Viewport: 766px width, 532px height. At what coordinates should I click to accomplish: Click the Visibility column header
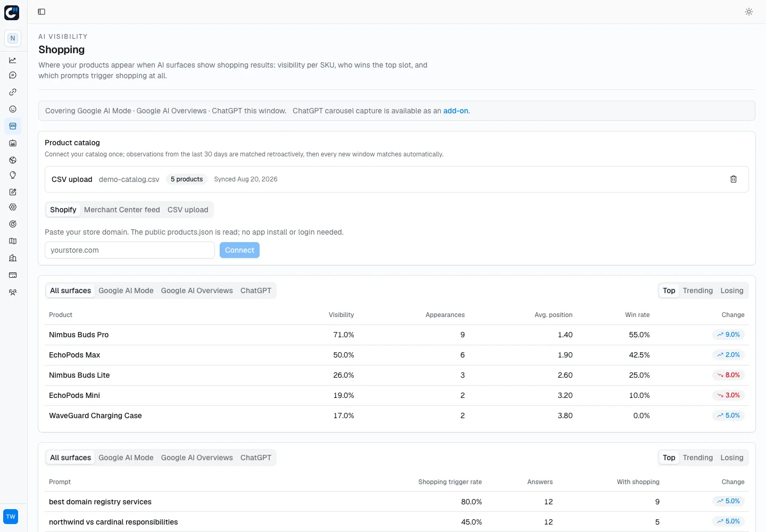pos(341,315)
